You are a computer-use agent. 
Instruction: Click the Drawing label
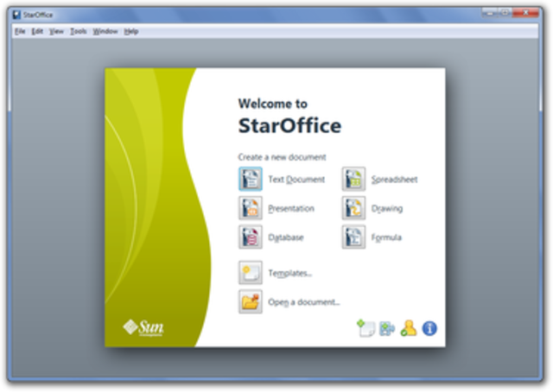387,209
